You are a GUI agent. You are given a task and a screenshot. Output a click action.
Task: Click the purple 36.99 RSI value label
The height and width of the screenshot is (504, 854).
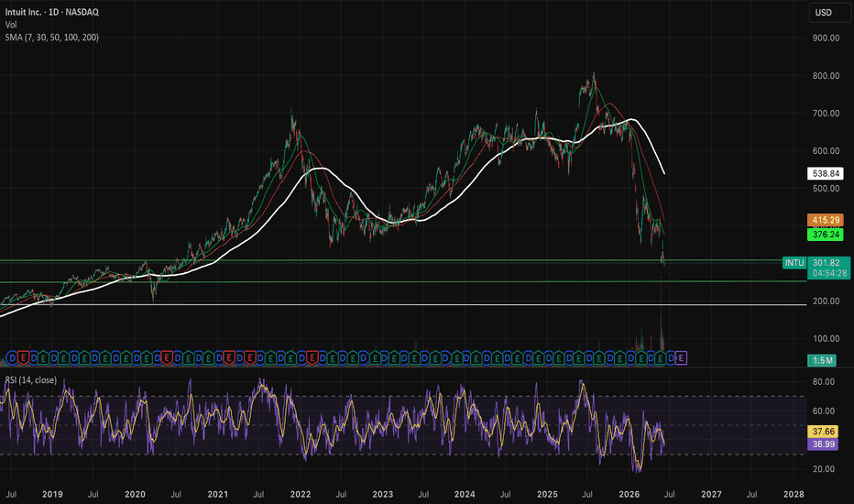click(x=823, y=444)
